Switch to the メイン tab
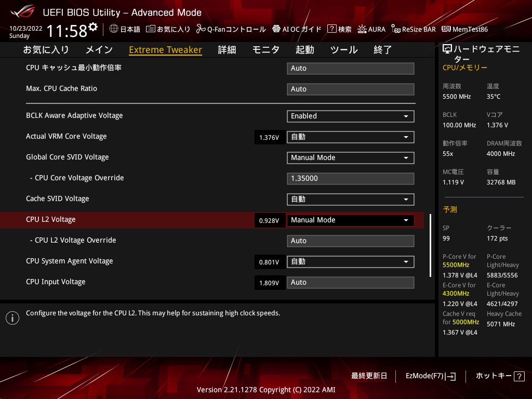 point(99,50)
